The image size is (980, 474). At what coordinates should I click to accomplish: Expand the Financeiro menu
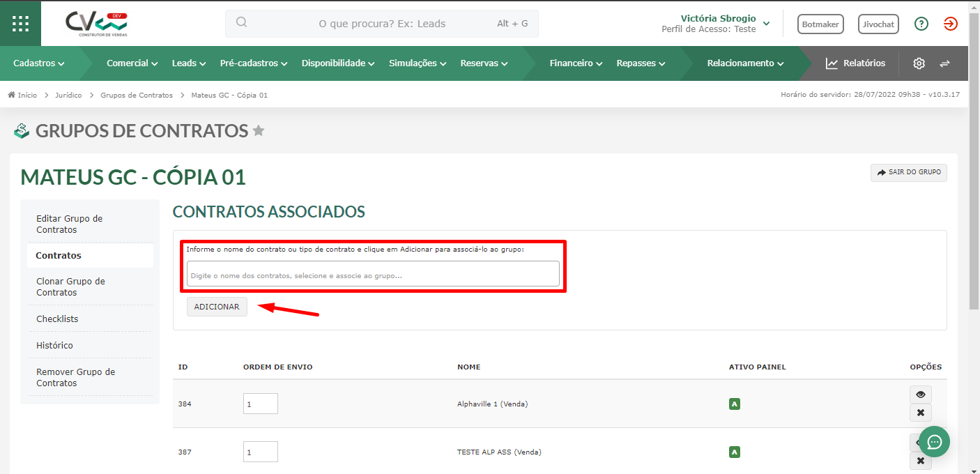click(x=576, y=63)
